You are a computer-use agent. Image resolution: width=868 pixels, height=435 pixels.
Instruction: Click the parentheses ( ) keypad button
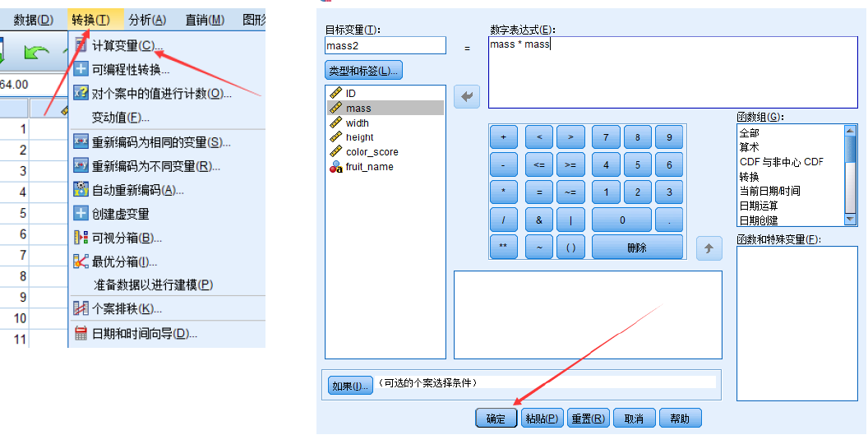[570, 248]
